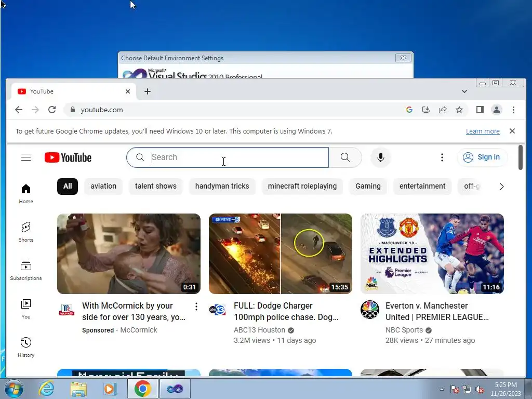Open the McCormick channel avatar
The height and width of the screenshot is (399, 532).
pos(67,310)
